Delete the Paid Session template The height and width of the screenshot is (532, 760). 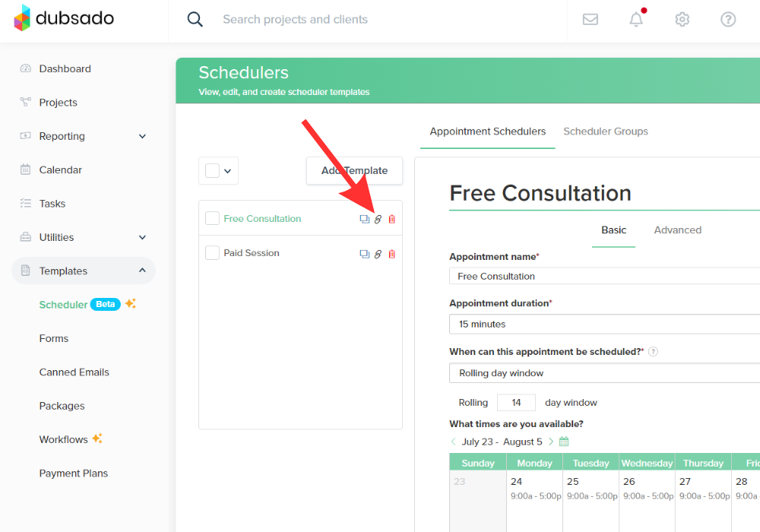392,254
